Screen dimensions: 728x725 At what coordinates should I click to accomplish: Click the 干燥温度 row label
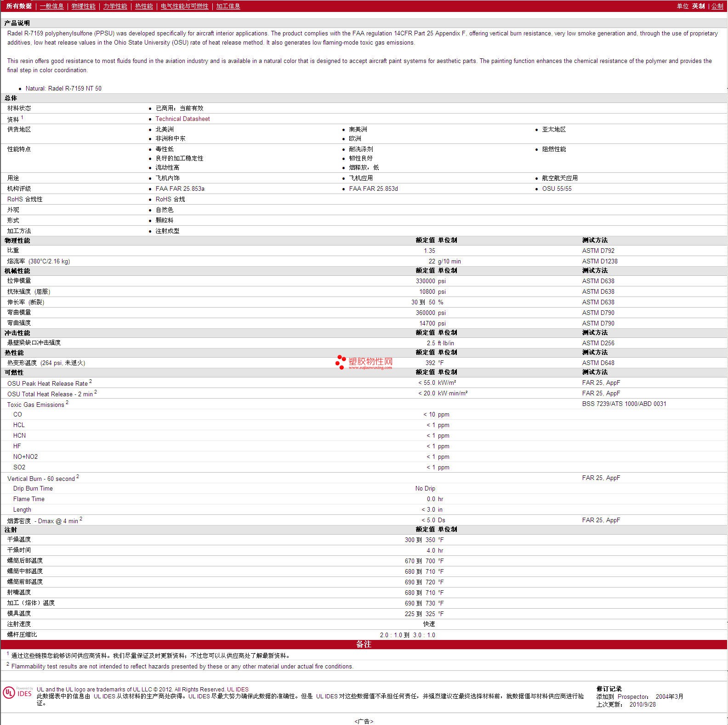[x=19, y=539]
